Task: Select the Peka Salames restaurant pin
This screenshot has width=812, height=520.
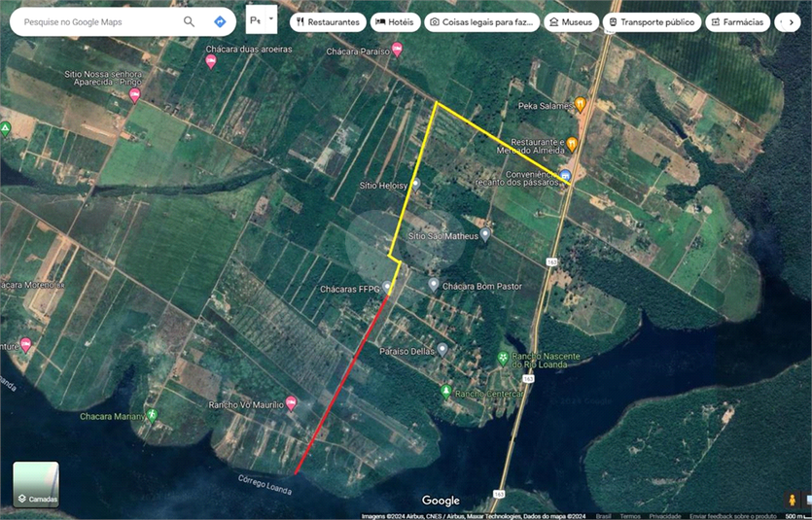Action: point(581,104)
